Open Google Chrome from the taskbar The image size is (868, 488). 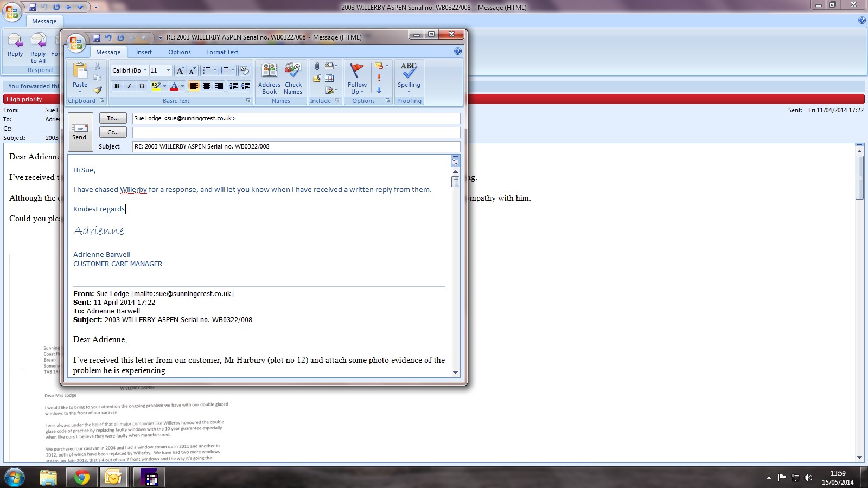tap(81, 477)
